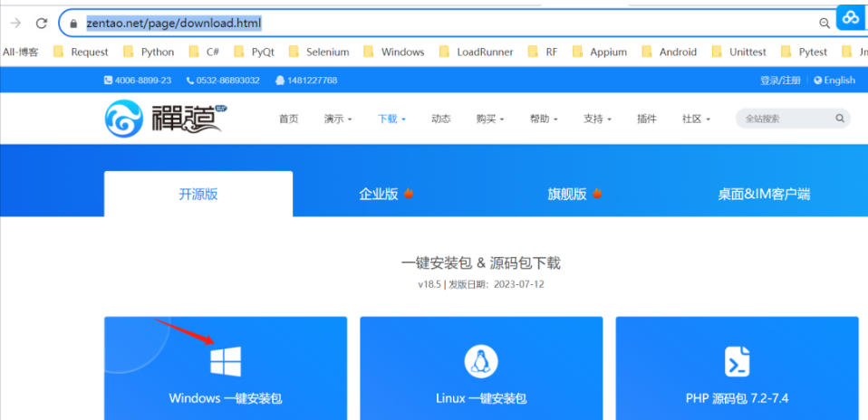Expand the 帮助 dropdown menu
The image size is (868, 420).
544,119
